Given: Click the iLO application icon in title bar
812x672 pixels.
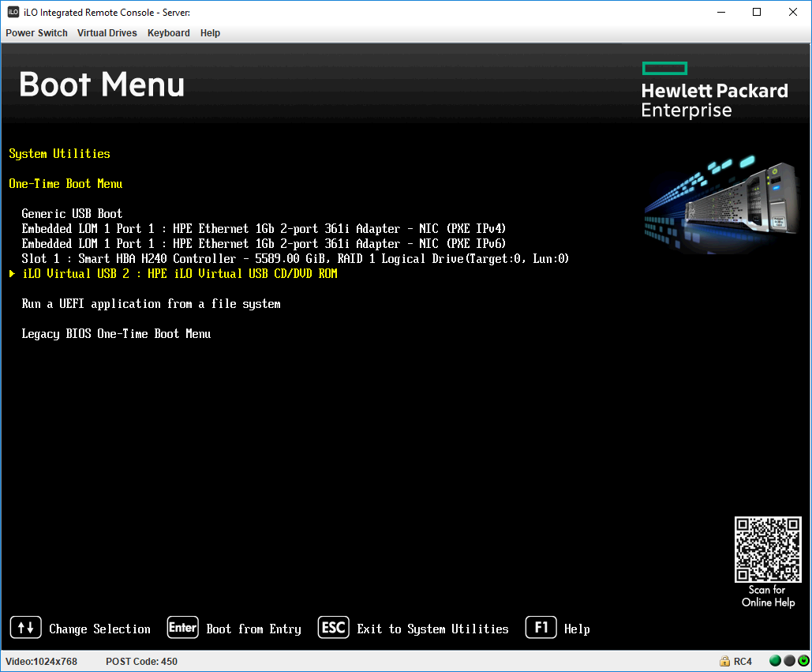Looking at the screenshot, I should [x=13, y=12].
